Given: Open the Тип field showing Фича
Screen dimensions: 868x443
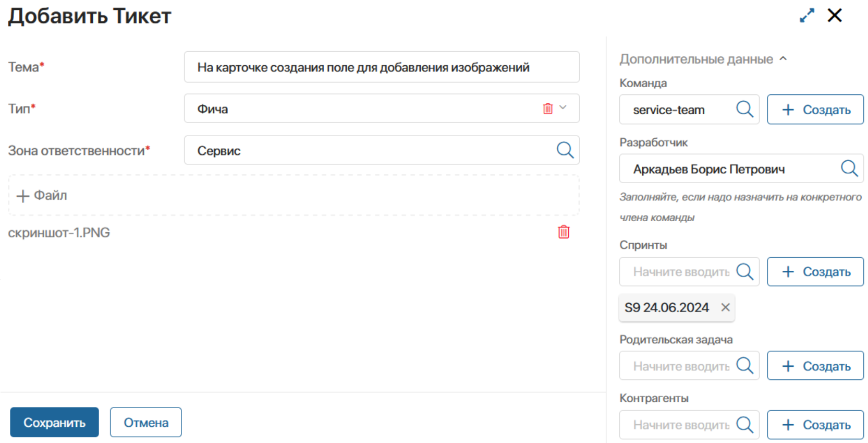Looking at the screenshot, I should point(382,109).
